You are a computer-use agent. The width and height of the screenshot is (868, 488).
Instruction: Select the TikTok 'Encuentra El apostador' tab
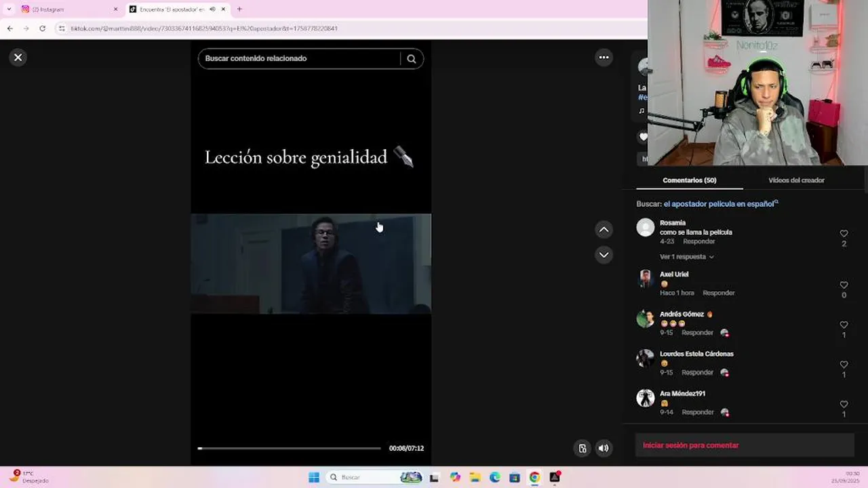pos(171,9)
